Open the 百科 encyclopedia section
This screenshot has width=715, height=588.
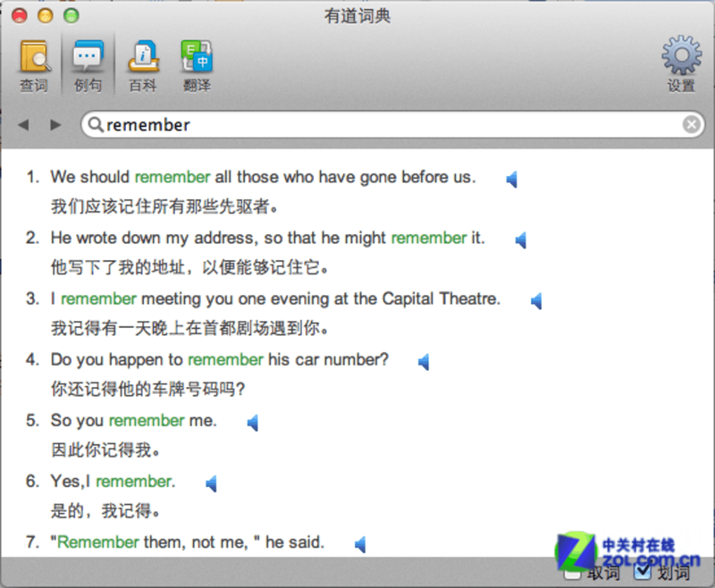(143, 65)
